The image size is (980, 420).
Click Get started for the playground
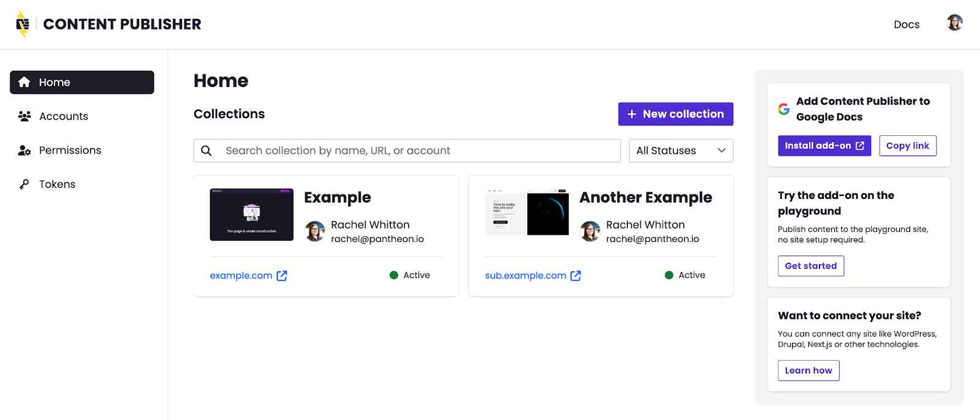point(810,266)
